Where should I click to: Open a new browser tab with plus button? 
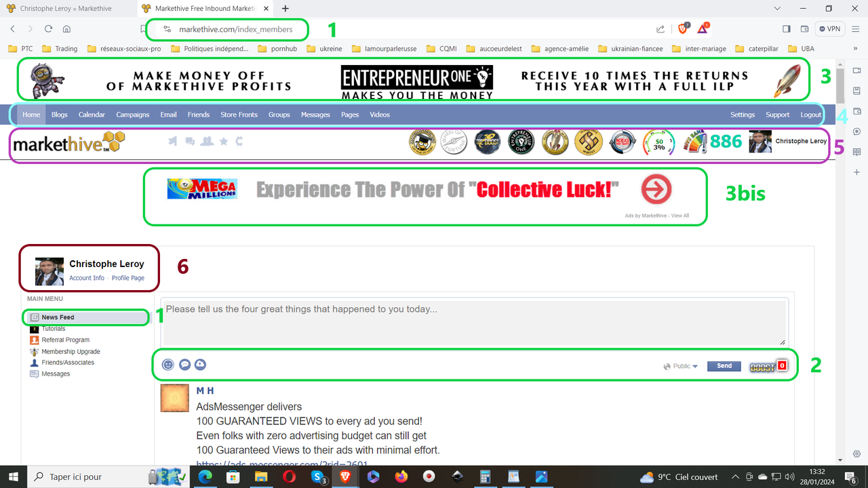285,9
